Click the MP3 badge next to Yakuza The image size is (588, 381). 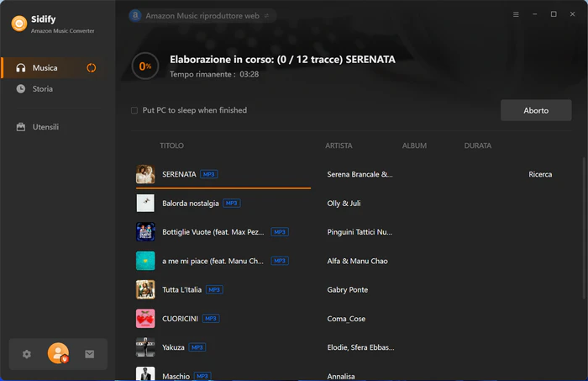click(197, 347)
